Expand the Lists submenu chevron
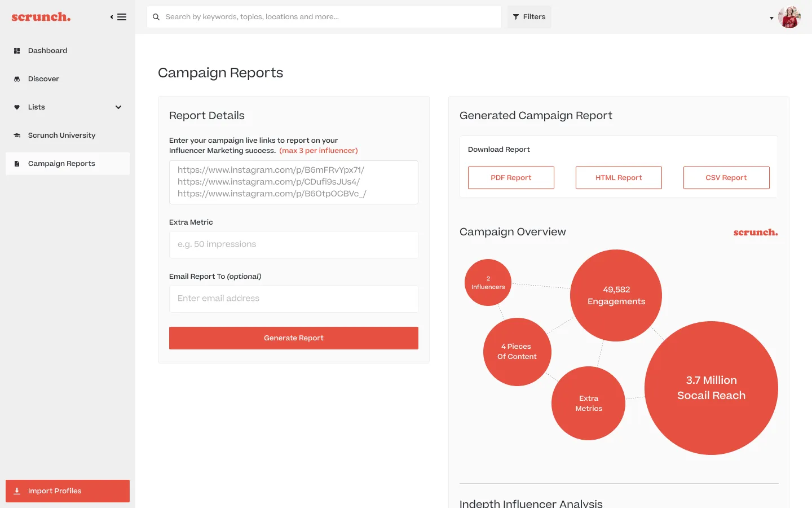This screenshot has width=812, height=508. pyautogui.click(x=118, y=107)
